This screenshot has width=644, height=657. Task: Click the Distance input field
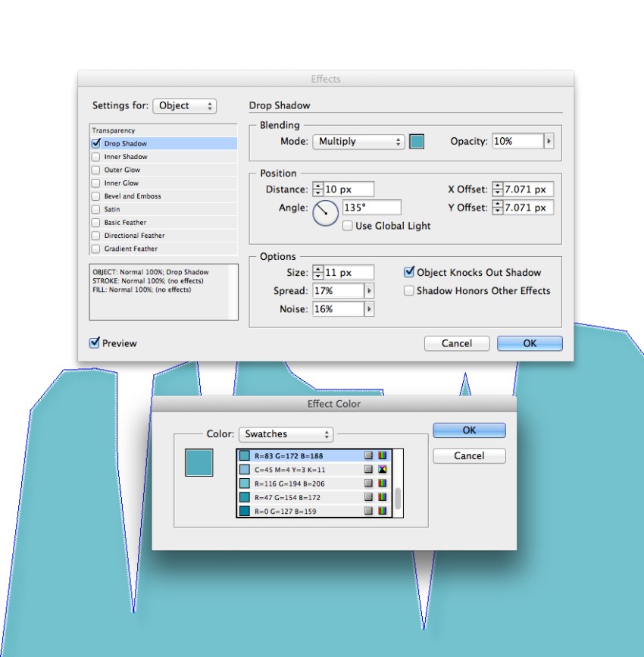pos(349,189)
